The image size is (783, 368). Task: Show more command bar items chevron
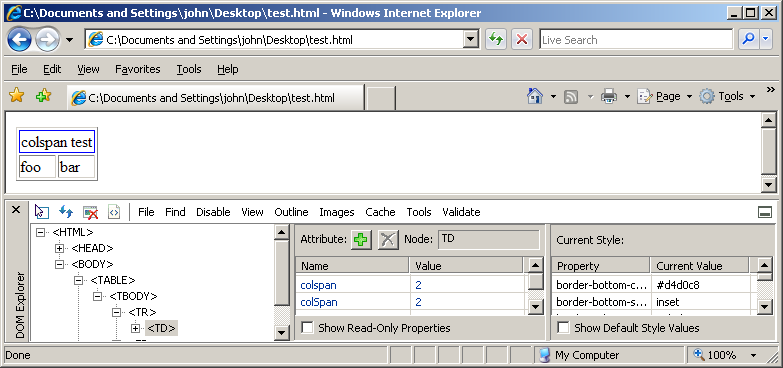pyautogui.click(x=770, y=90)
